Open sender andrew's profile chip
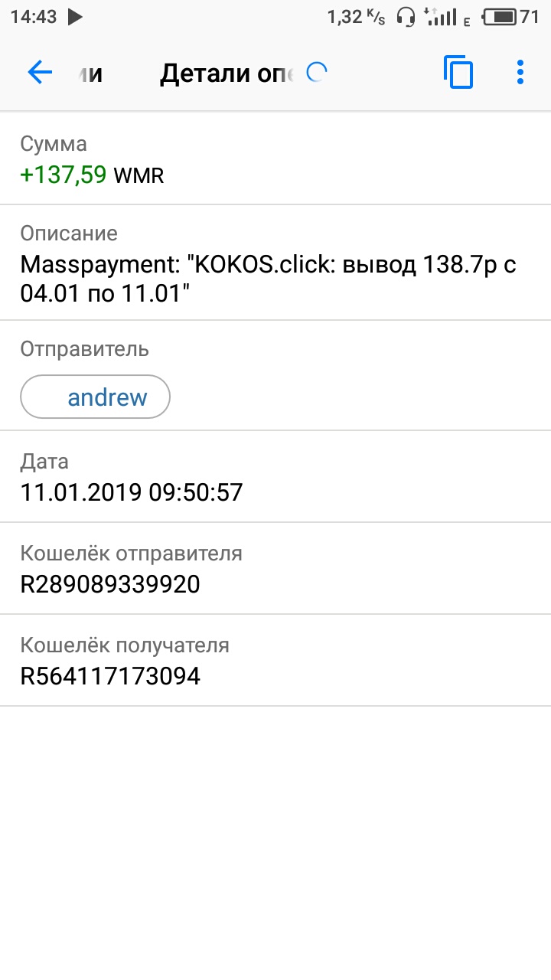 tap(96, 397)
